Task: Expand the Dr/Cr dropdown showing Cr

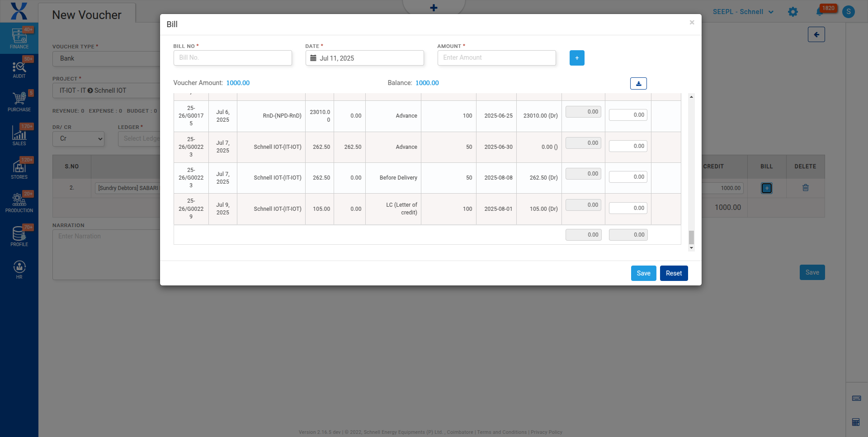Action: click(79, 139)
